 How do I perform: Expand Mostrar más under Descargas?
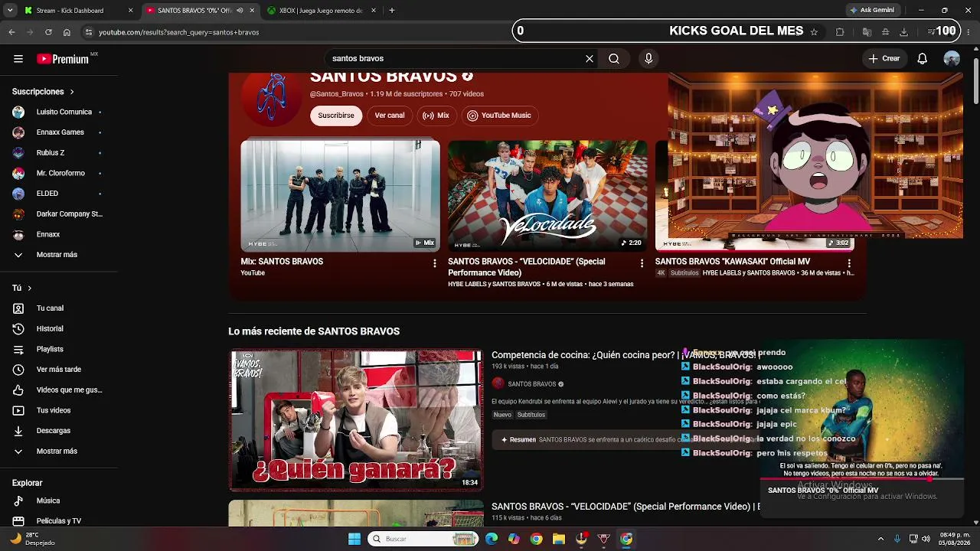[58, 452]
